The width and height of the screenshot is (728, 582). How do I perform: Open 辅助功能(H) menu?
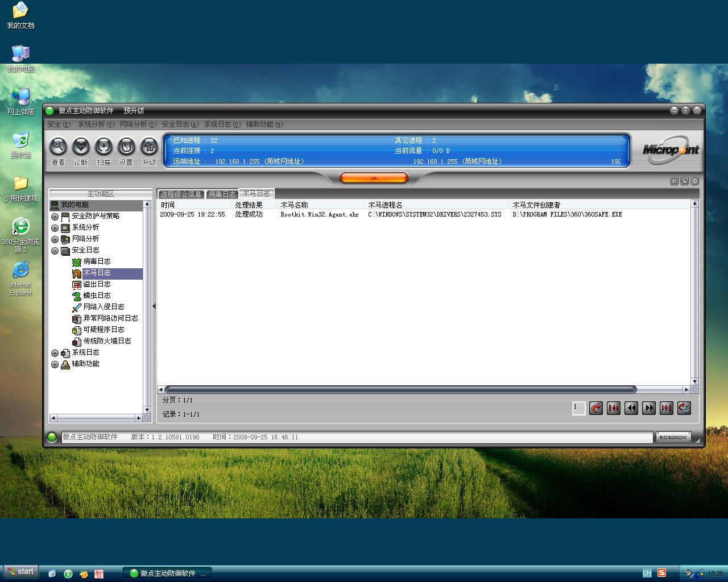pos(264,124)
